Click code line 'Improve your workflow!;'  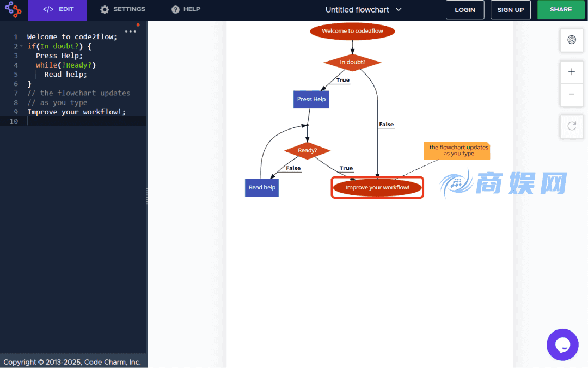tap(77, 112)
